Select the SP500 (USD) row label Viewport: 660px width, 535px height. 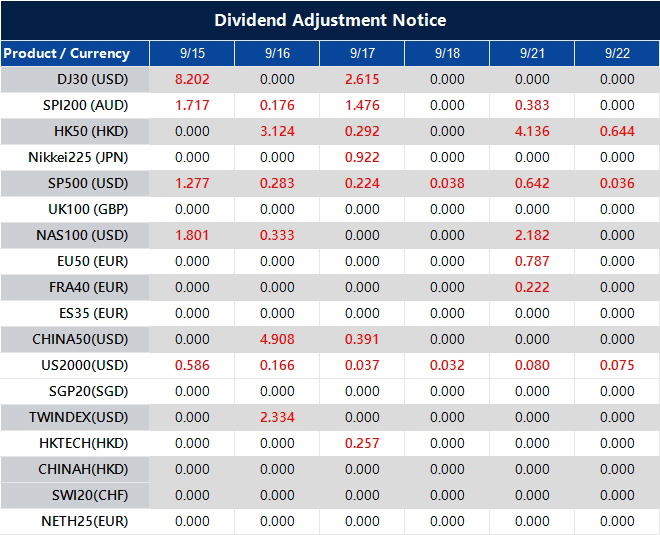coord(88,184)
